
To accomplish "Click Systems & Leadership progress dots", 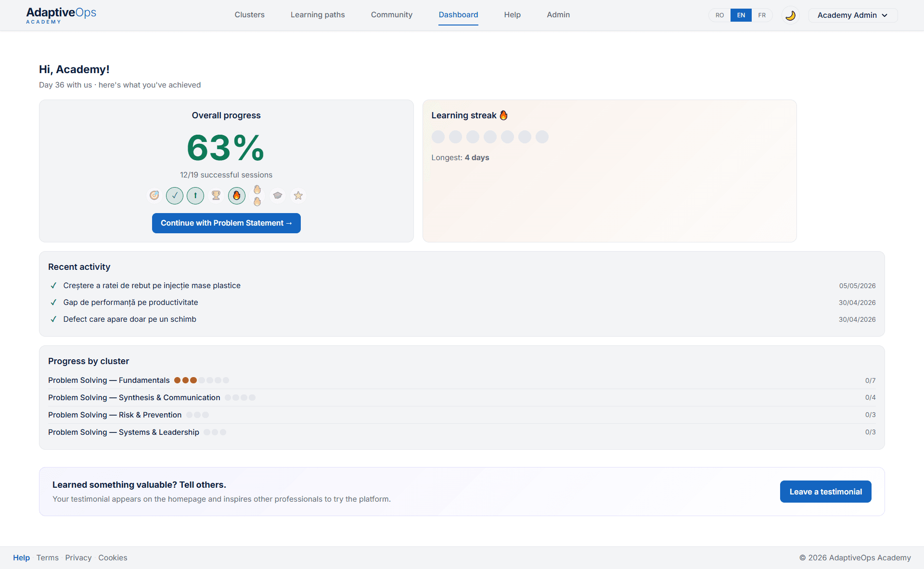I will click(x=215, y=432).
